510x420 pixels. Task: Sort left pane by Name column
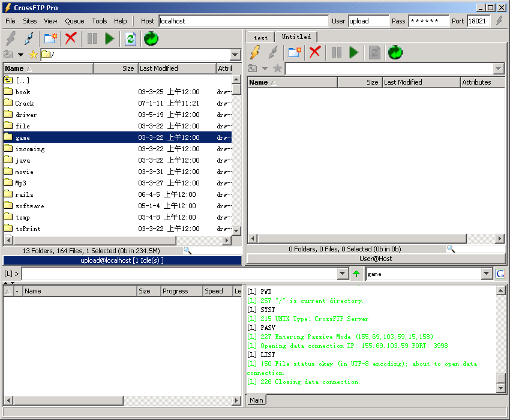pyautogui.click(x=48, y=68)
